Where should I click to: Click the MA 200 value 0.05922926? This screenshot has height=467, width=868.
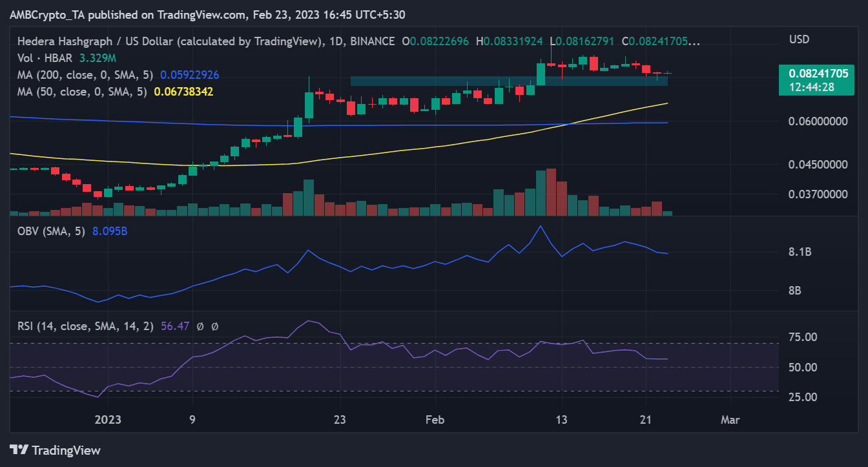pyautogui.click(x=189, y=75)
